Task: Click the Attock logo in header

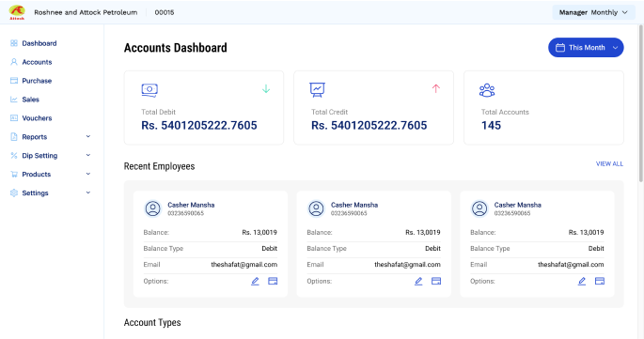Action: point(17,12)
